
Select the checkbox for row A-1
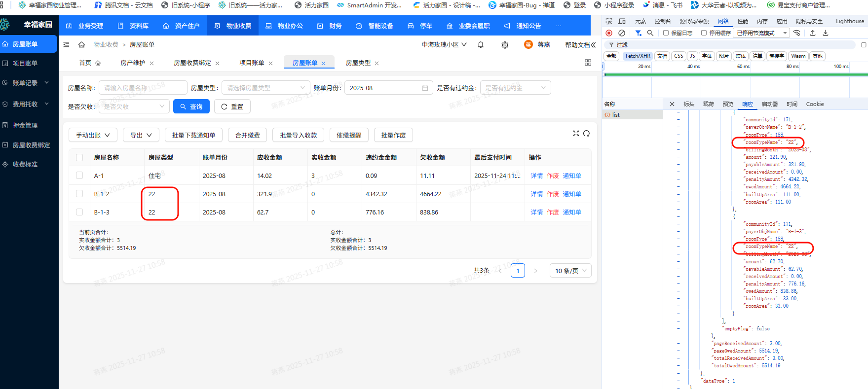tap(79, 176)
